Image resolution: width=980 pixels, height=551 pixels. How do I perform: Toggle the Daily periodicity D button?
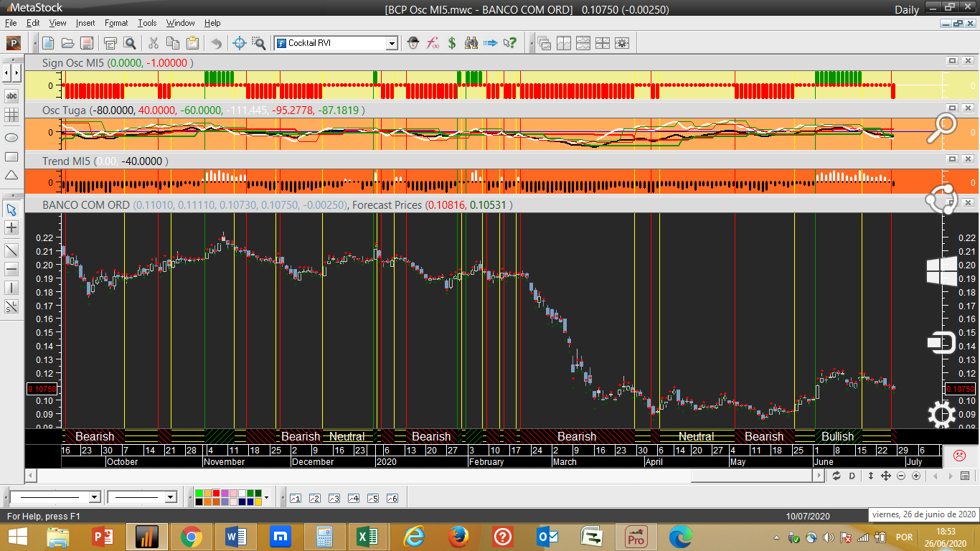tap(852, 476)
